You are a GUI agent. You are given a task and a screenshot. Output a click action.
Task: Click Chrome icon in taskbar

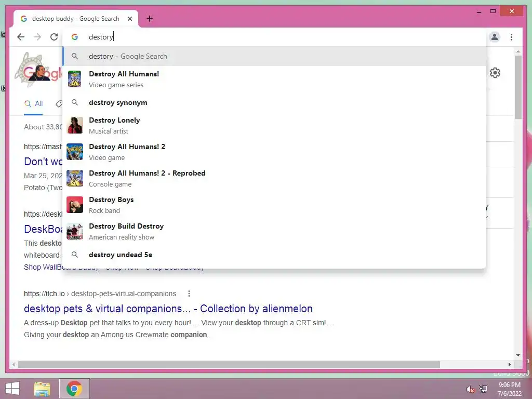click(74, 389)
